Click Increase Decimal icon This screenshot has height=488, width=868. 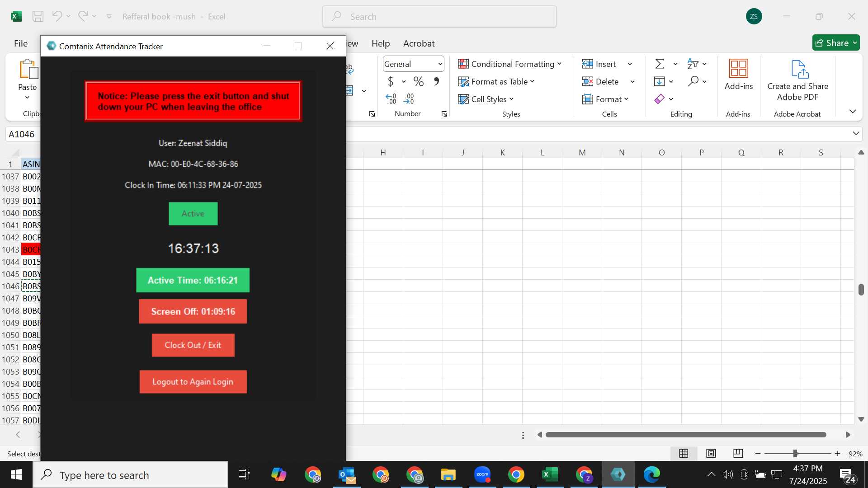(391, 99)
